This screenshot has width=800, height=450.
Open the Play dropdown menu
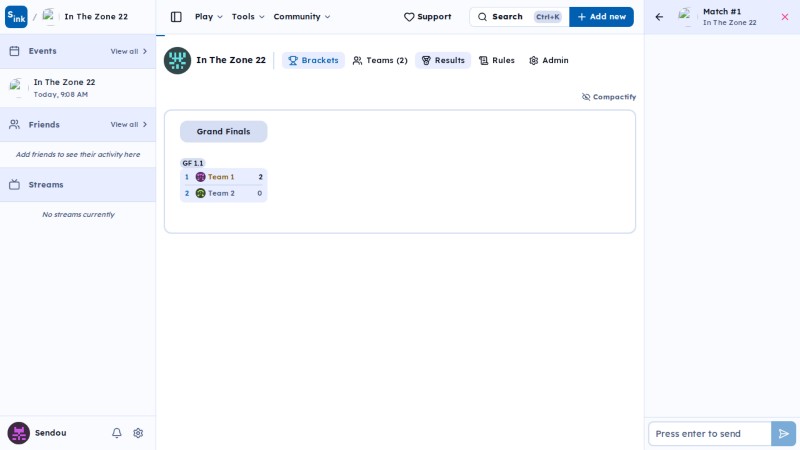point(209,17)
